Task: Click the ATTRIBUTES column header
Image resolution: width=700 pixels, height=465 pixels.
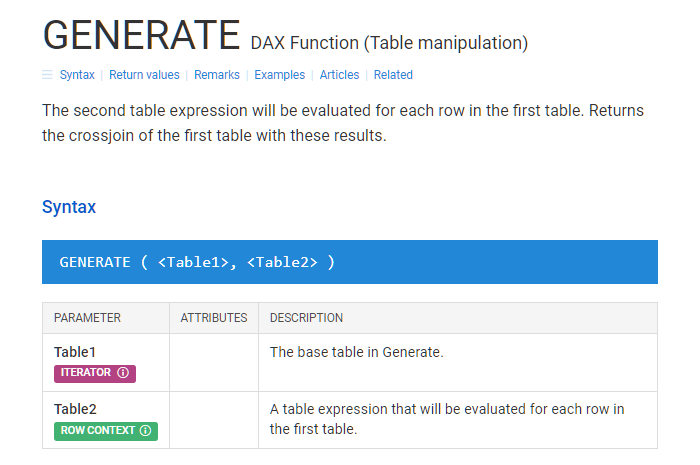Action: 214,318
